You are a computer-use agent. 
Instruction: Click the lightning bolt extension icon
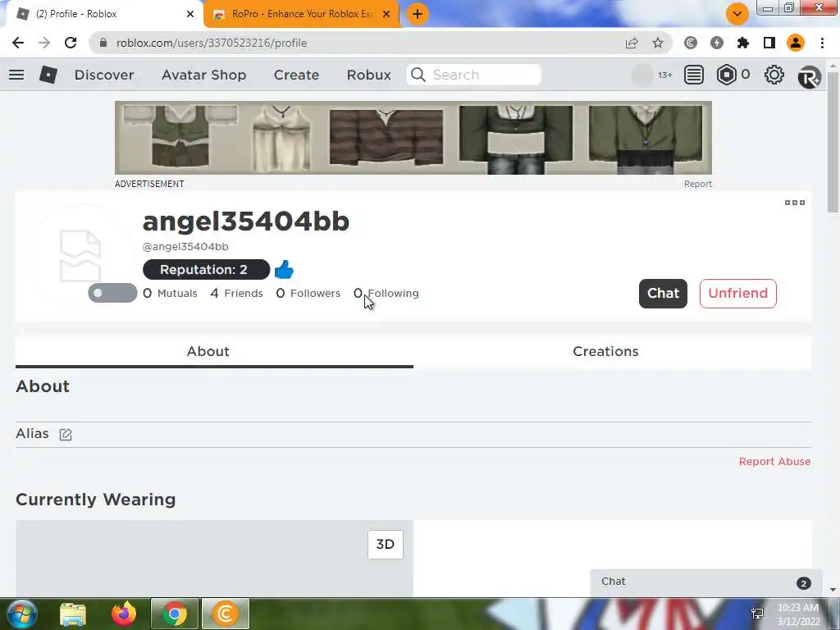tap(717, 43)
